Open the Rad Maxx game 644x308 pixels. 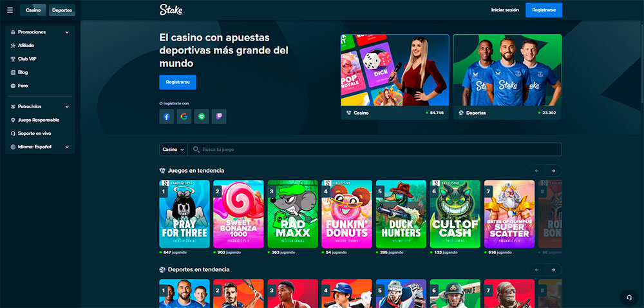[x=293, y=214]
